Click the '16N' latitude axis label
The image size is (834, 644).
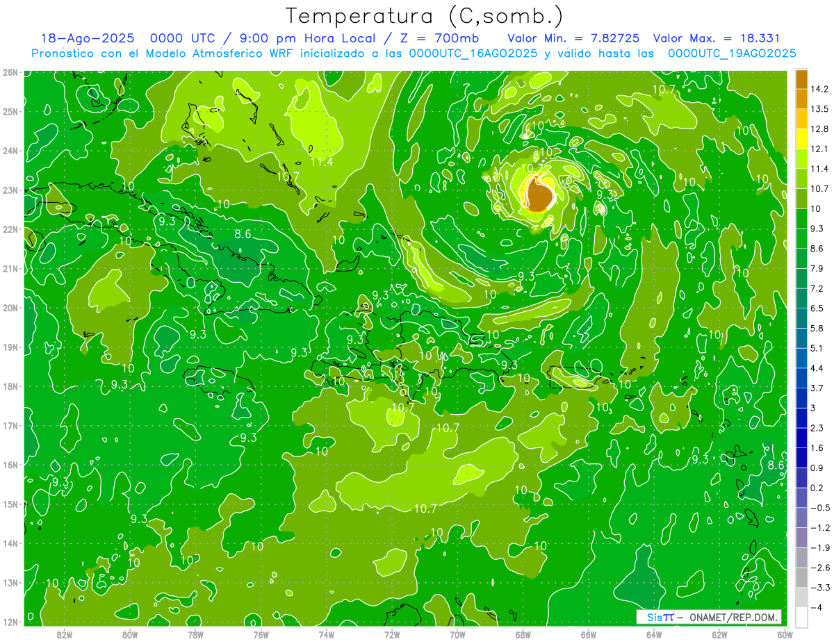pyautogui.click(x=10, y=465)
